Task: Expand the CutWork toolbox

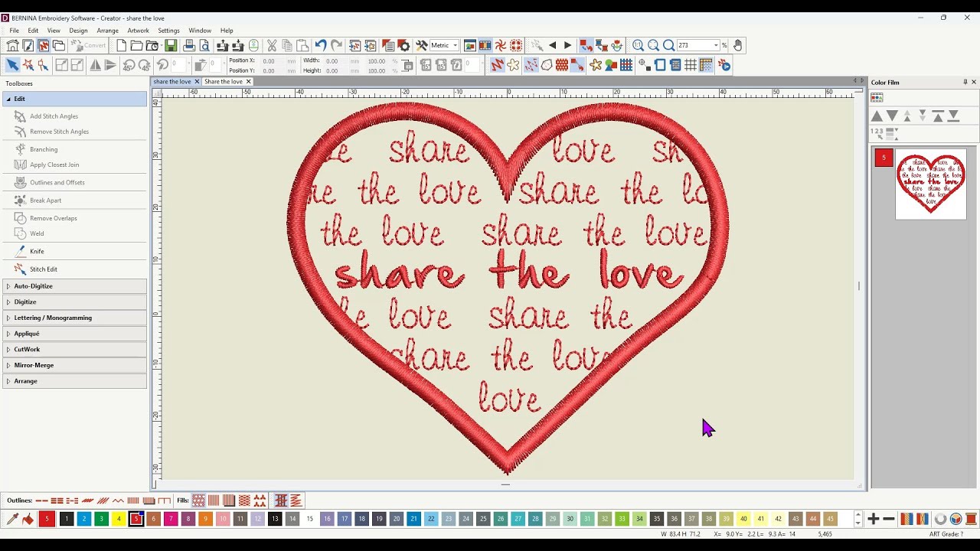Action: (75, 349)
